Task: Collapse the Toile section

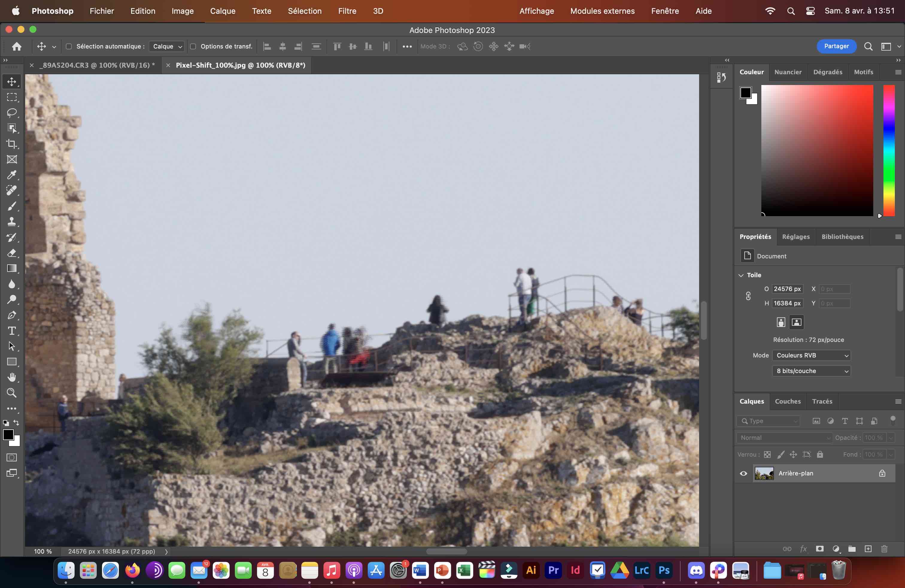Action: tap(741, 275)
